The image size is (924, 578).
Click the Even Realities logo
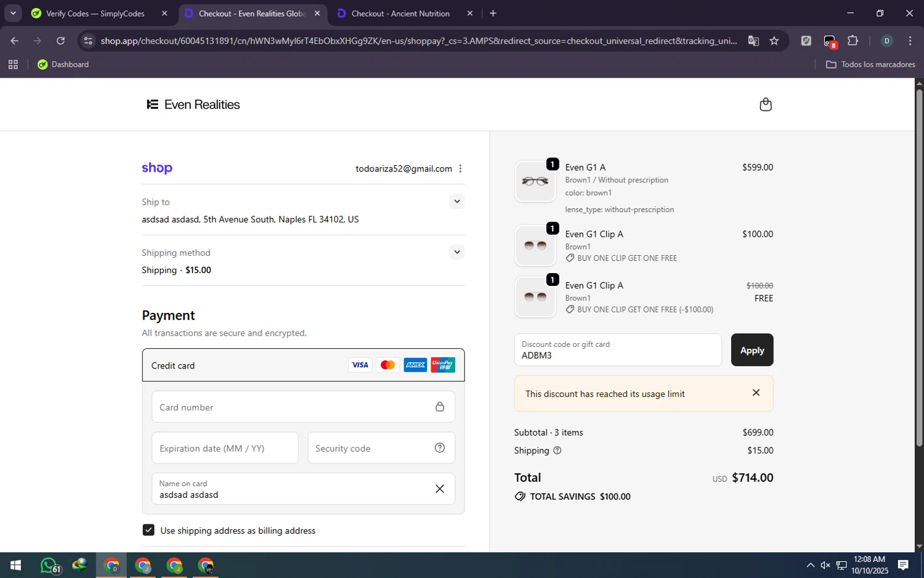coord(193,105)
